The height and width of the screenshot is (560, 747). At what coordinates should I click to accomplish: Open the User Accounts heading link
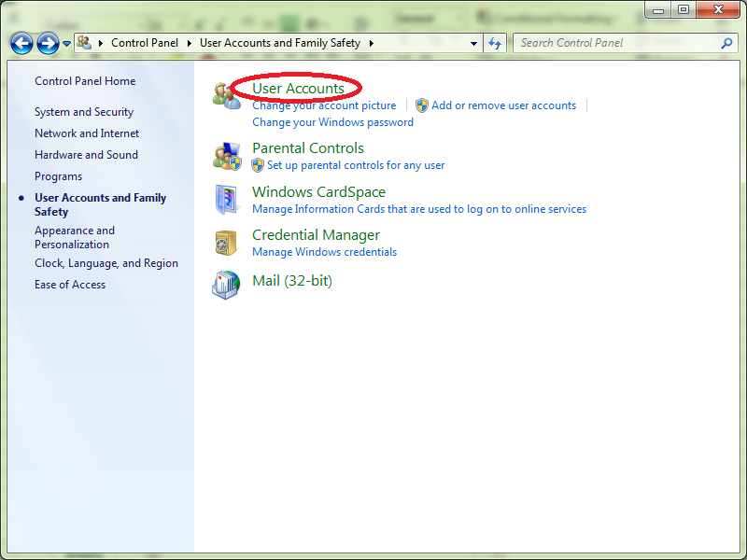pos(298,88)
